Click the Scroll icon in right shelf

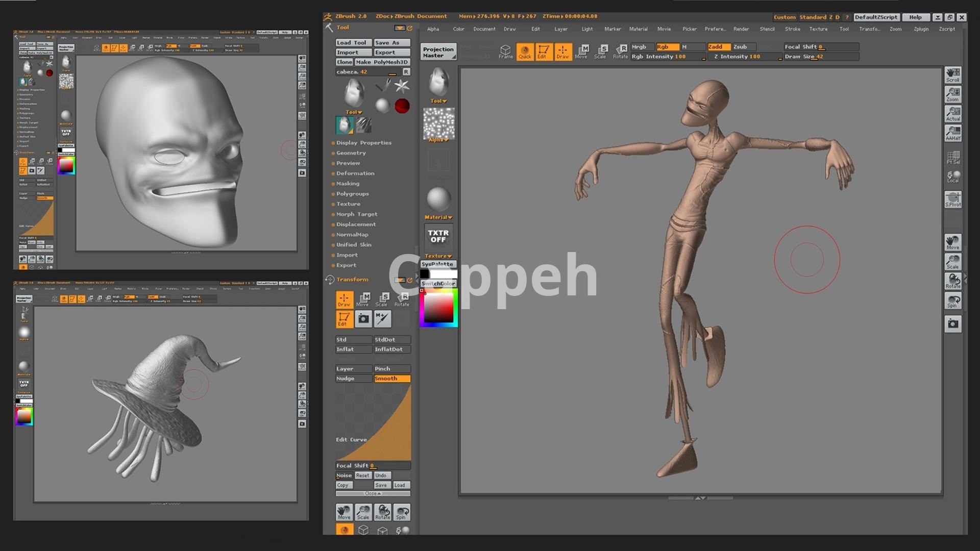(x=952, y=74)
